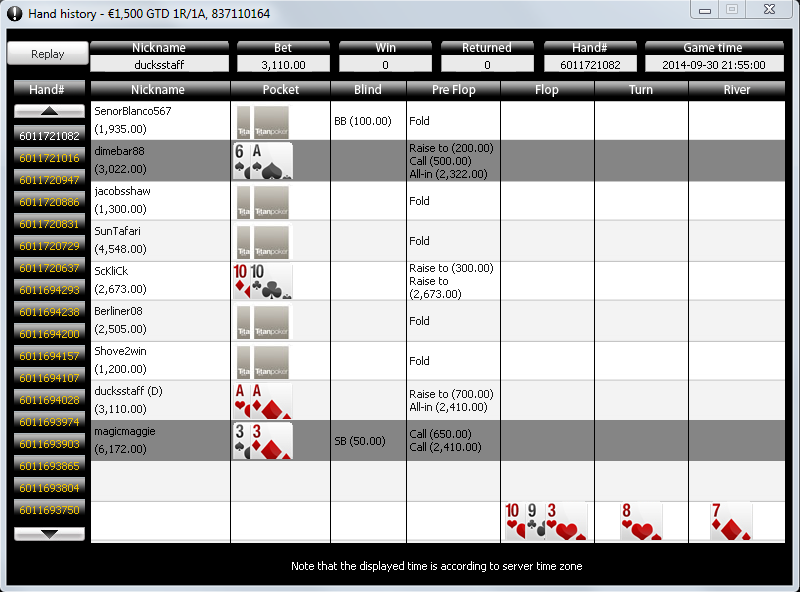Click ducksstaff's ace of hearts card
This screenshot has width=800, height=592.
coord(241,401)
